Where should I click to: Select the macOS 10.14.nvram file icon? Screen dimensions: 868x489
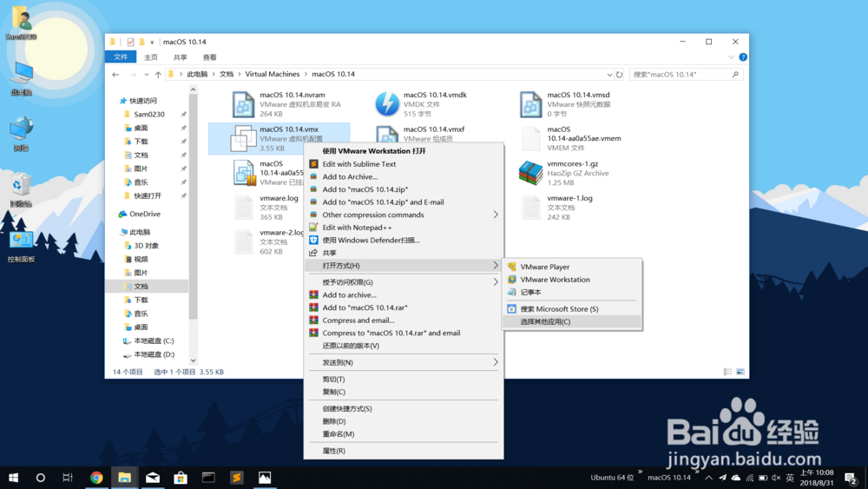[244, 104]
